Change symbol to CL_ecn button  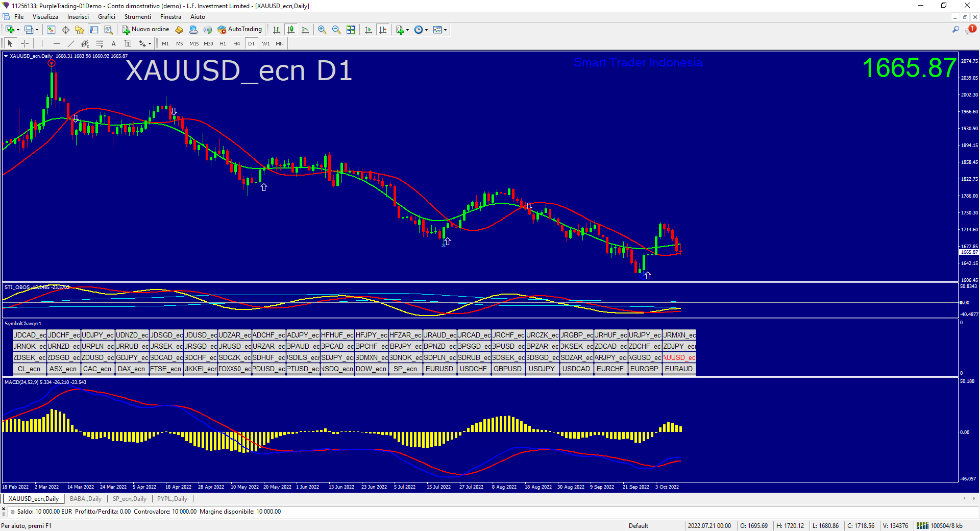point(29,369)
